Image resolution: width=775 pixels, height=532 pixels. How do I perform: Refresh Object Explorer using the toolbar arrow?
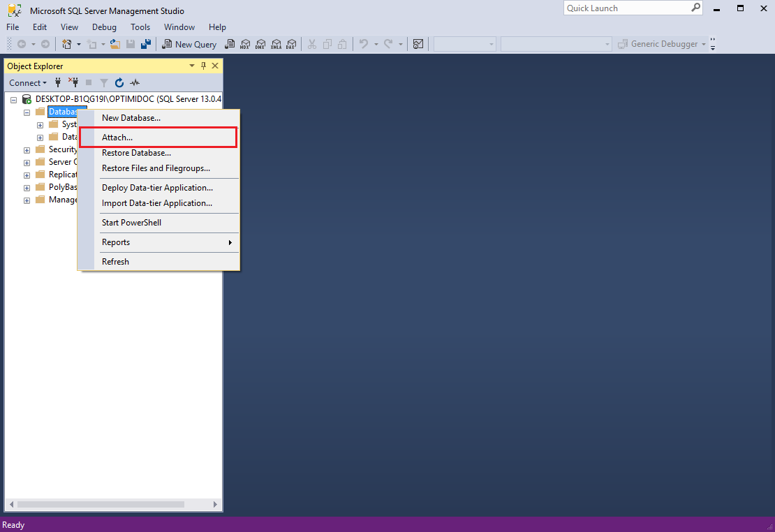[119, 83]
